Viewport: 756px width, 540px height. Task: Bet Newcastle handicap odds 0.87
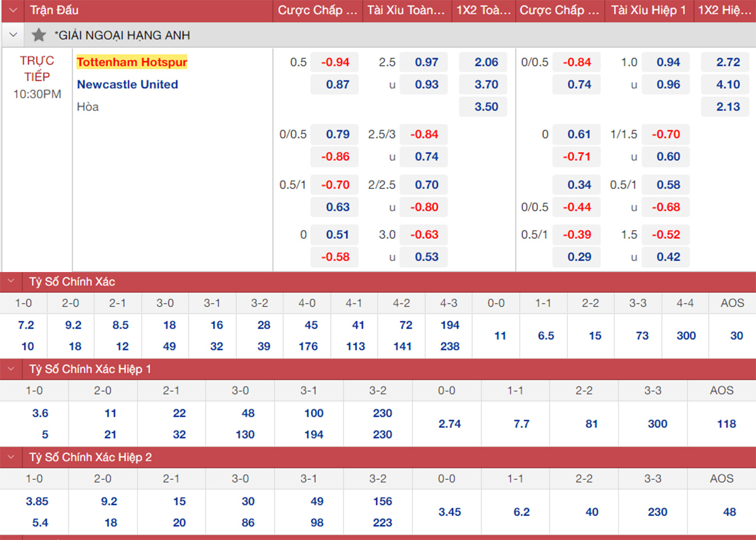click(x=334, y=85)
